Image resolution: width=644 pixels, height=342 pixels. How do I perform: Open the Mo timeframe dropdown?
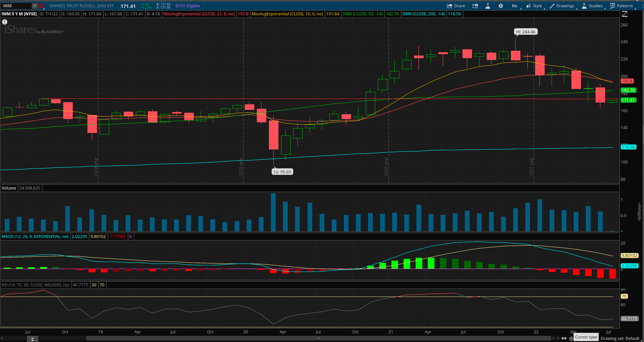[515, 6]
